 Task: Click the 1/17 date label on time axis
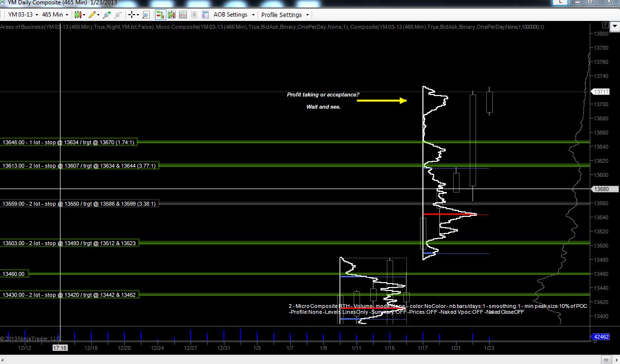422,348
